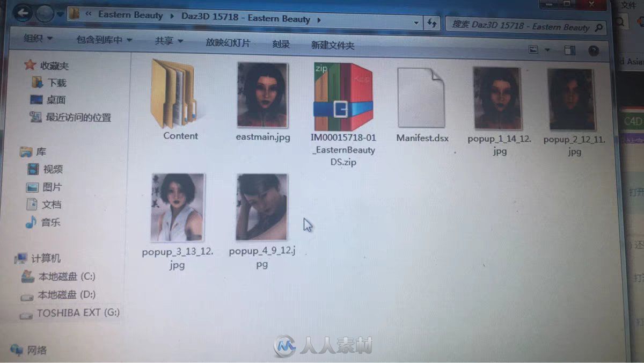Select popup_3_13_12.jpg thumbnail
Screen dimensions: 644x363
178,207
